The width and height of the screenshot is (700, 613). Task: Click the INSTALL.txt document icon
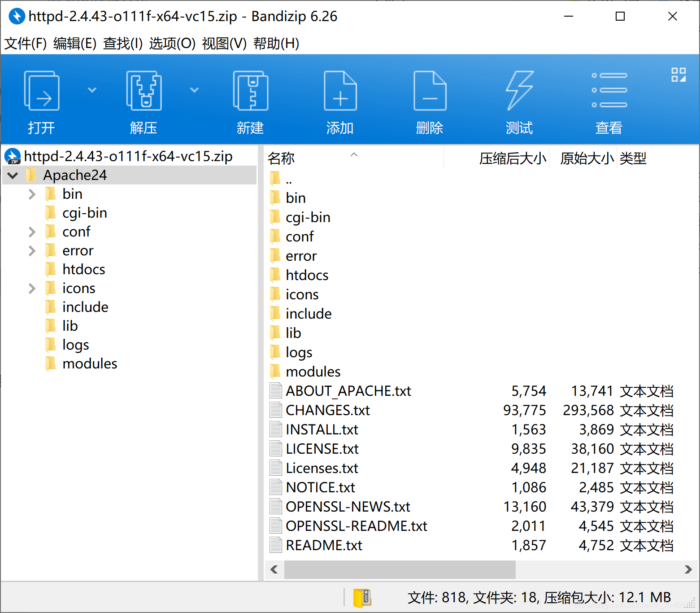click(275, 429)
